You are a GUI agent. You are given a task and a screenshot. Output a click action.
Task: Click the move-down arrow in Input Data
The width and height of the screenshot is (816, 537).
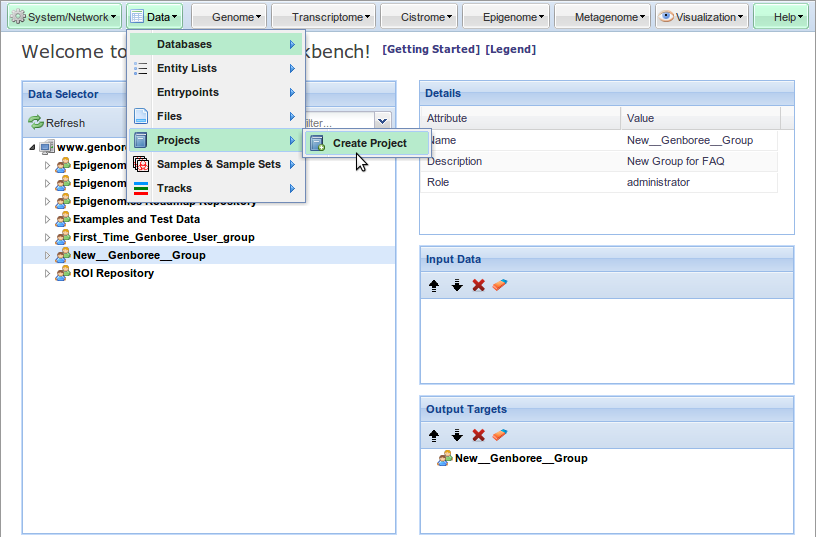(457, 286)
